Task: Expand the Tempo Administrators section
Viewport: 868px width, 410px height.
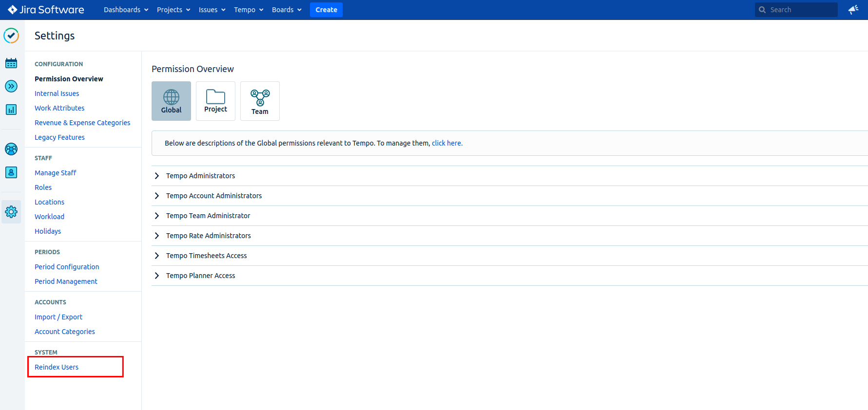Action: [200, 176]
